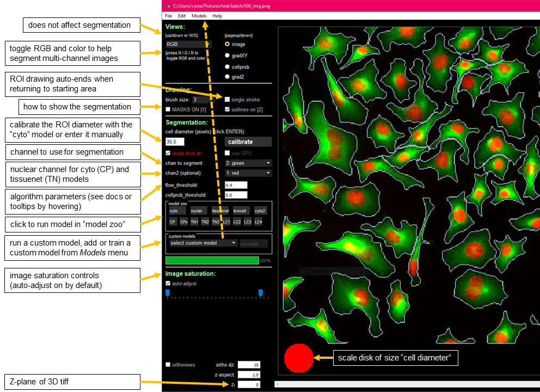Click the right image saturation slider handle
540x392 pixels.
click(261, 293)
